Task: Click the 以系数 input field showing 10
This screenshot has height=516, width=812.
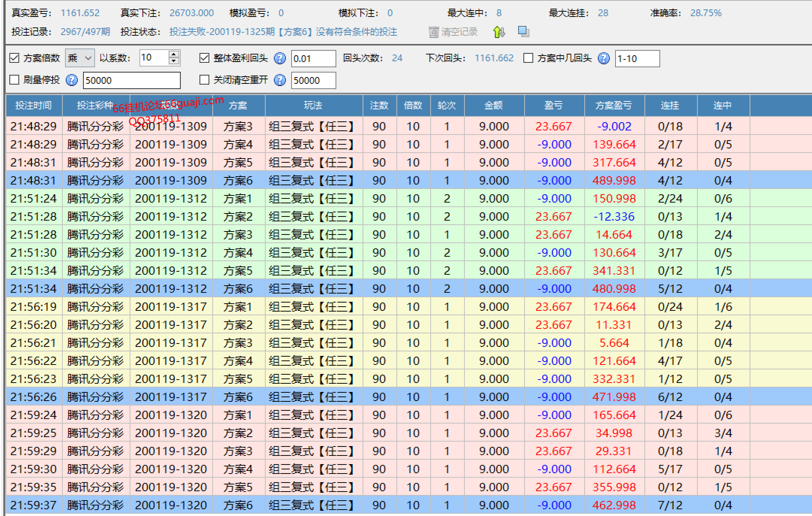Action: coord(154,58)
